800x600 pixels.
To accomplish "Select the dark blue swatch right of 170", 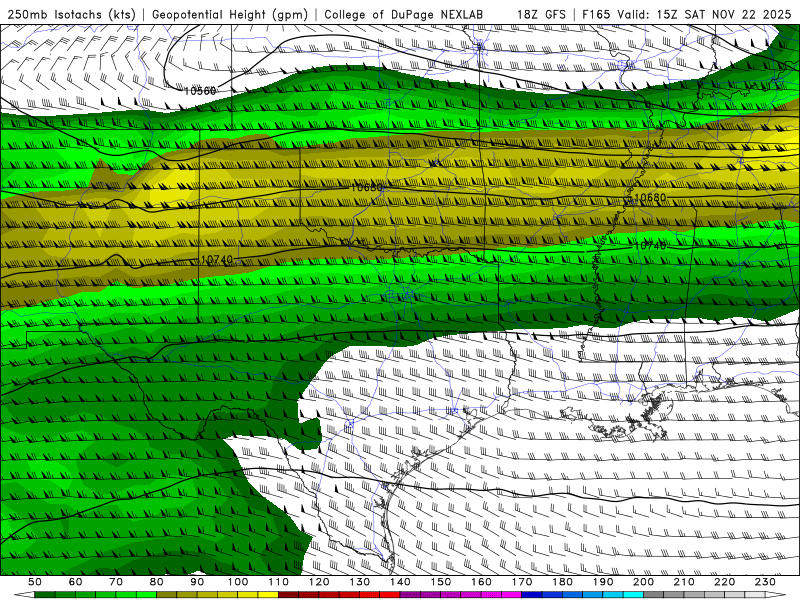I will click(532, 595).
